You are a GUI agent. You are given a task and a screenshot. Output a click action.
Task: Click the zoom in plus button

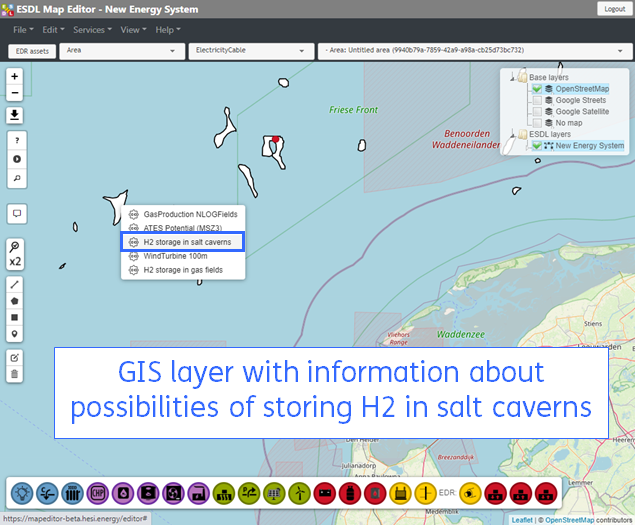14,76
